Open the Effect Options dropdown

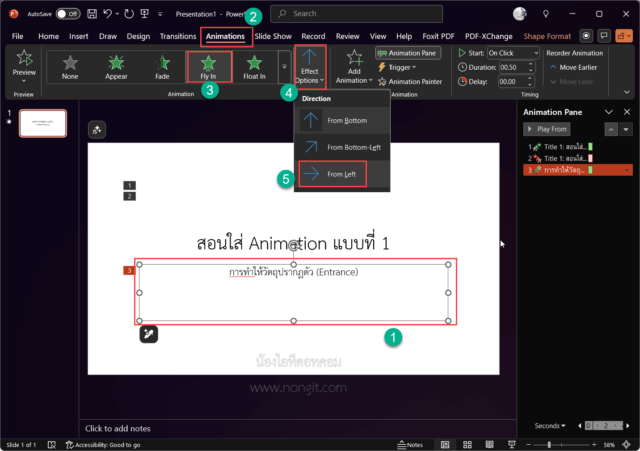[309, 67]
